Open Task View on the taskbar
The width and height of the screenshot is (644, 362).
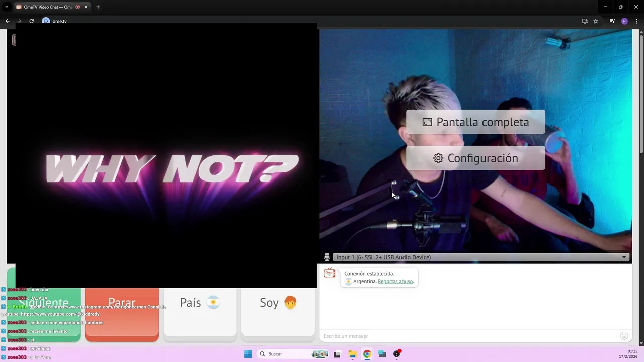point(337,354)
